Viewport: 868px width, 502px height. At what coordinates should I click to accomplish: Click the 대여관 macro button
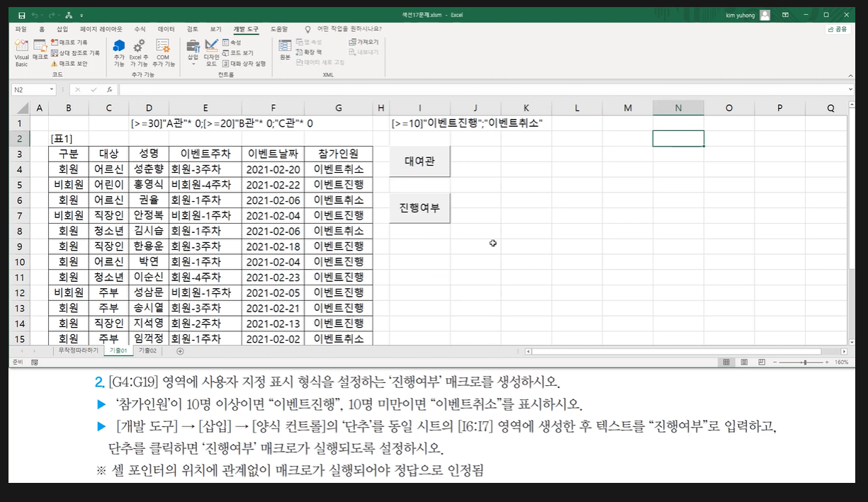click(x=419, y=161)
